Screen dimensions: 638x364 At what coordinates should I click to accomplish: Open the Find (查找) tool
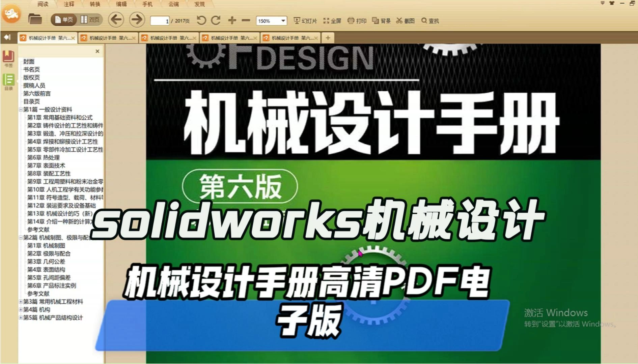pos(430,21)
